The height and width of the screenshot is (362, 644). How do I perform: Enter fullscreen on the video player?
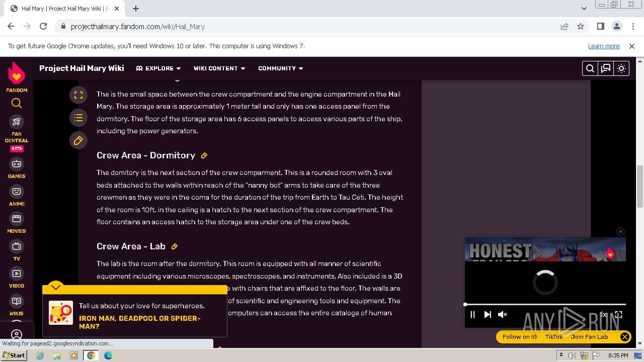[619, 315]
